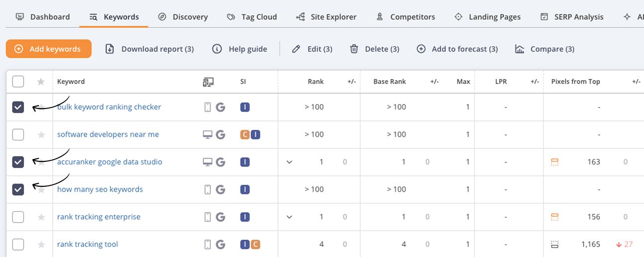This screenshot has width=644, height=257.
Task: Switch to the Discovery tab
Action: coord(183,16)
